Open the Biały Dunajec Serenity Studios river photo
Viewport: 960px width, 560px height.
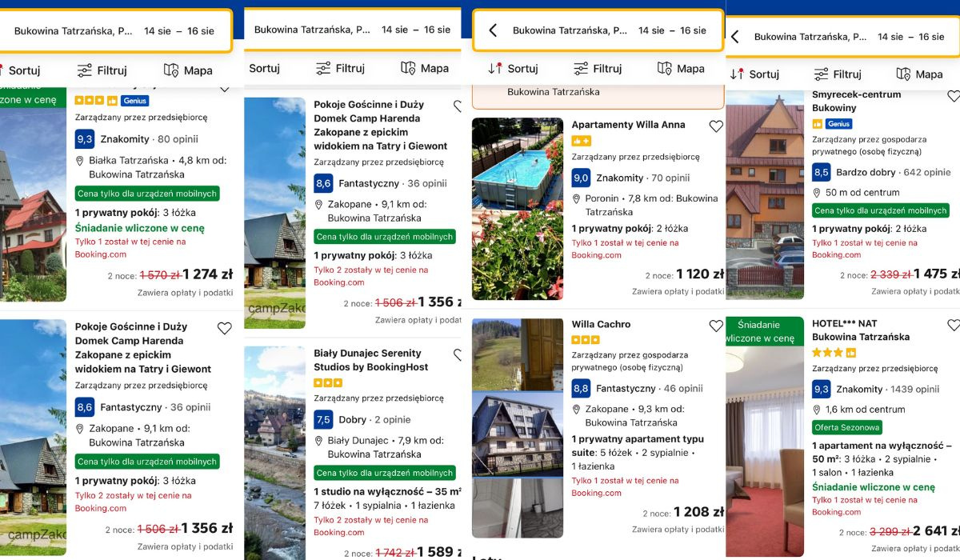[274, 453]
